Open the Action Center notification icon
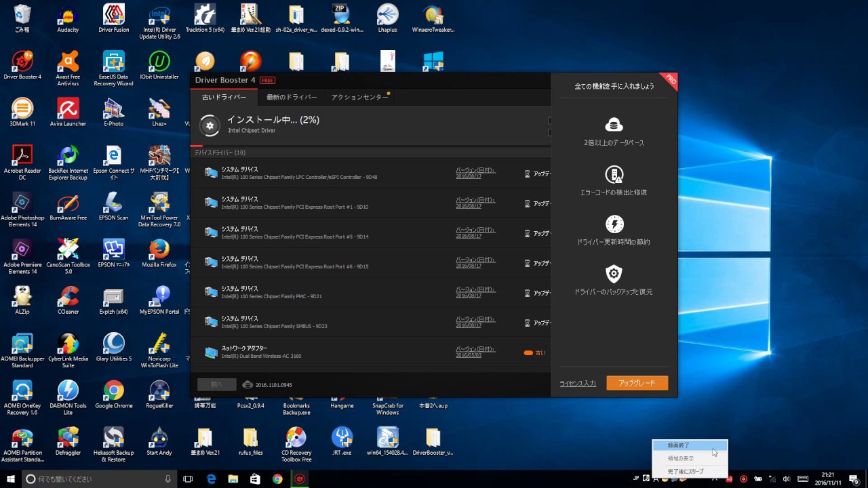Image resolution: width=868 pixels, height=488 pixels. pyautogui.click(x=854, y=479)
